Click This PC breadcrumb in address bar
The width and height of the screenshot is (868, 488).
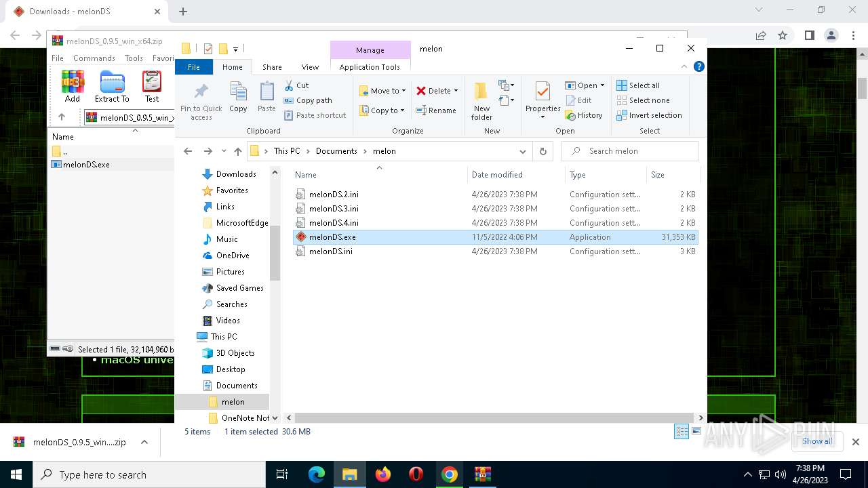click(287, 151)
